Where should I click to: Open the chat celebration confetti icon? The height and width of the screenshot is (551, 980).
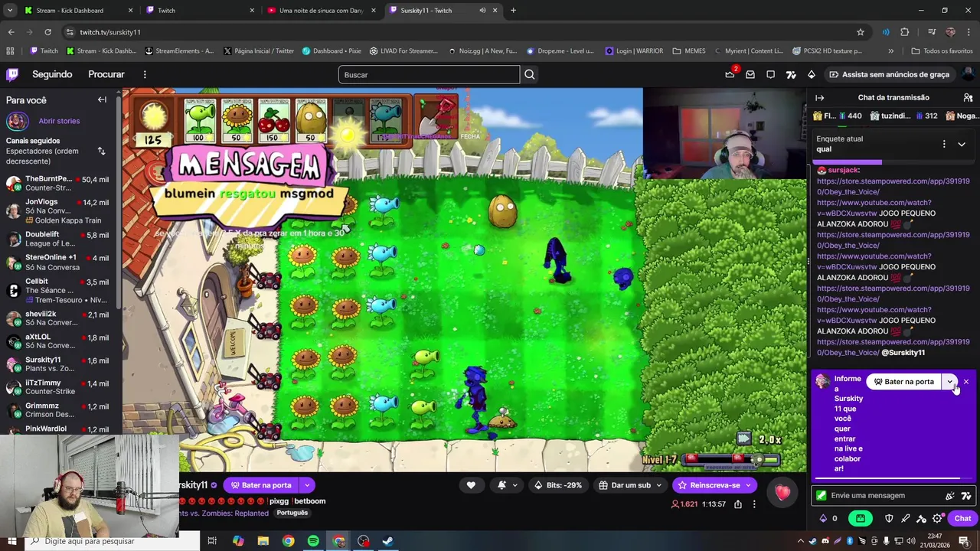click(950, 495)
